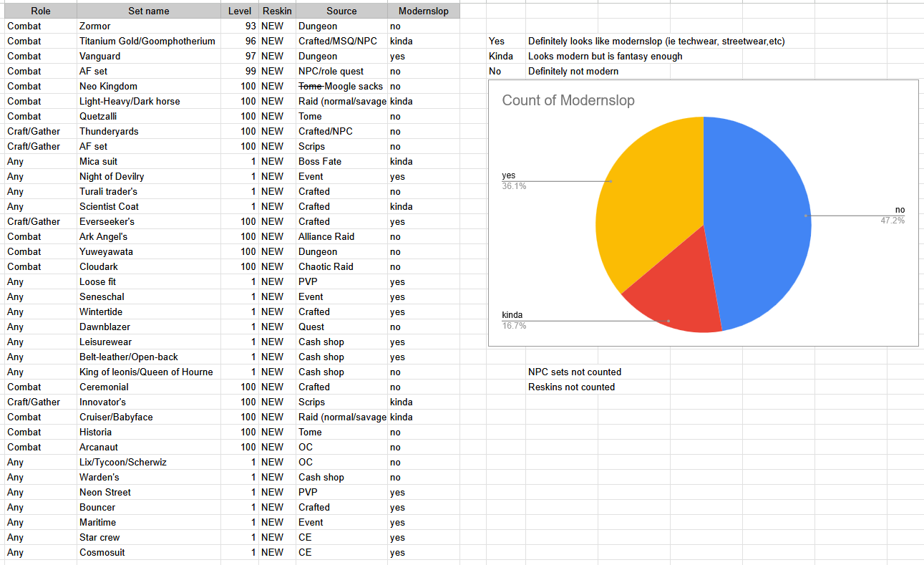The height and width of the screenshot is (565, 924).
Task: Click the 'Definitely looks like modernslop' description cell
Action: [x=656, y=41]
